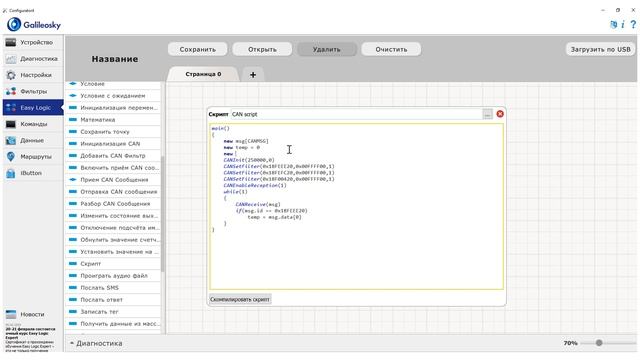Open the Настройки gear section
Image resolution: width=640 pixels, height=360 pixels.
click(33, 75)
